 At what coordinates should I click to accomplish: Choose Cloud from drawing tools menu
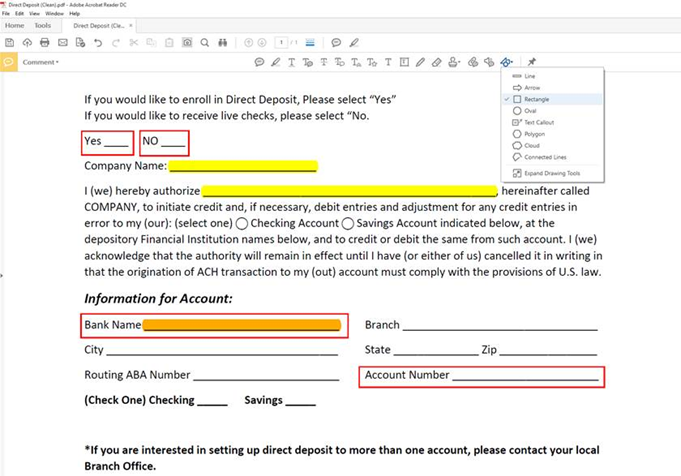(552, 145)
